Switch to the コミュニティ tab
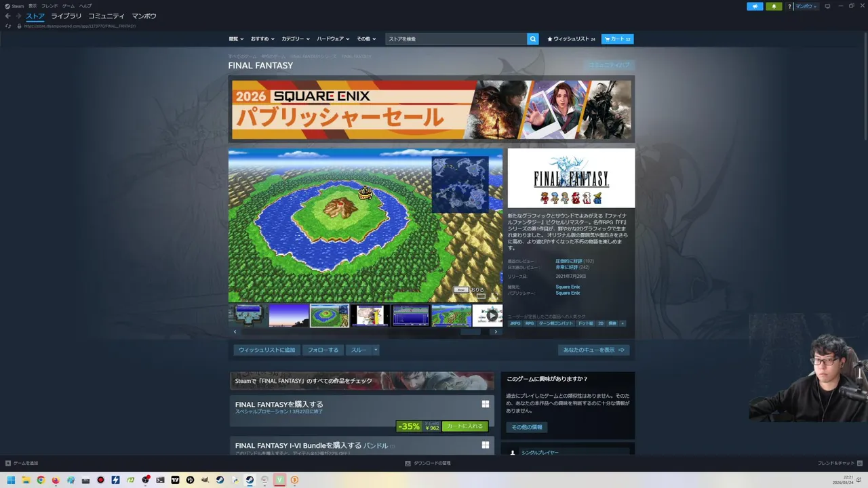Image resolution: width=868 pixels, height=488 pixels. [106, 16]
